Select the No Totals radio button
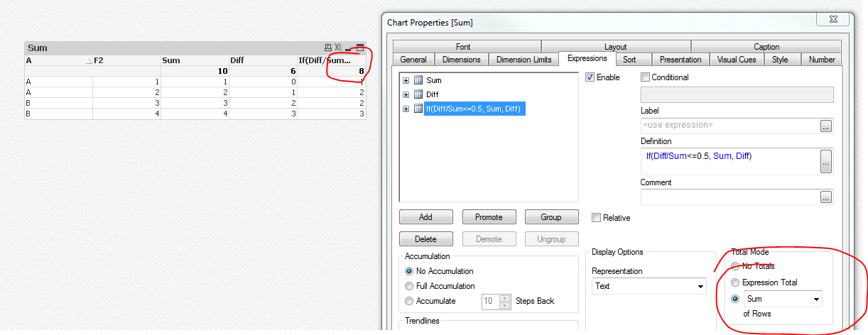This screenshot has width=868, height=335. (x=735, y=266)
